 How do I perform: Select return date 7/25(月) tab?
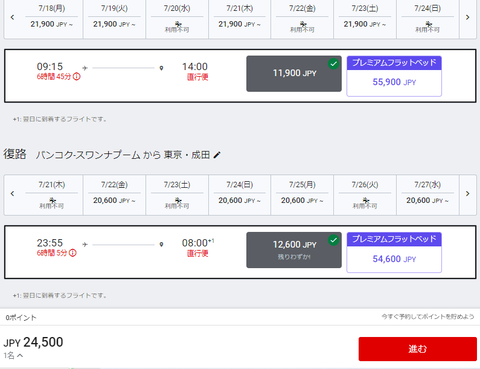click(302, 195)
